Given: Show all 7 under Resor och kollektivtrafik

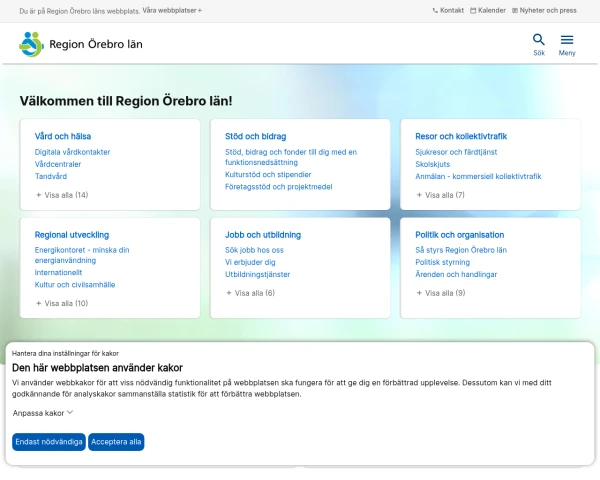Looking at the screenshot, I should click(x=440, y=195).
